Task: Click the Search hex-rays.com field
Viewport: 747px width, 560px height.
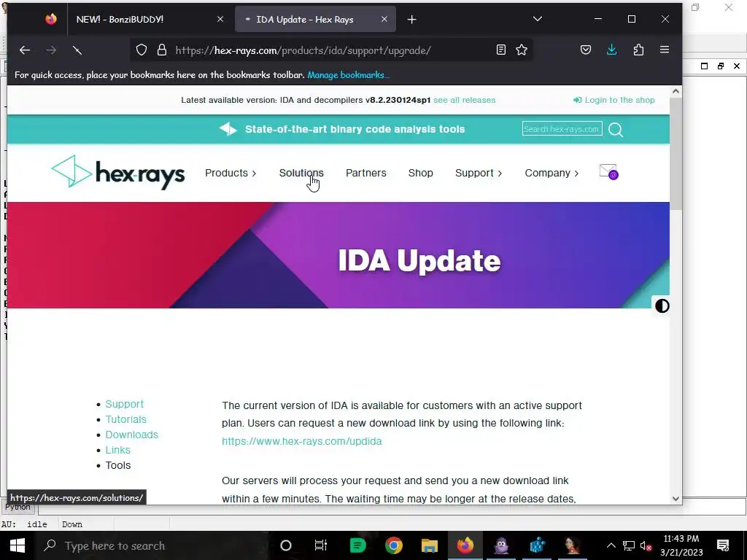Action: point(562,128)
